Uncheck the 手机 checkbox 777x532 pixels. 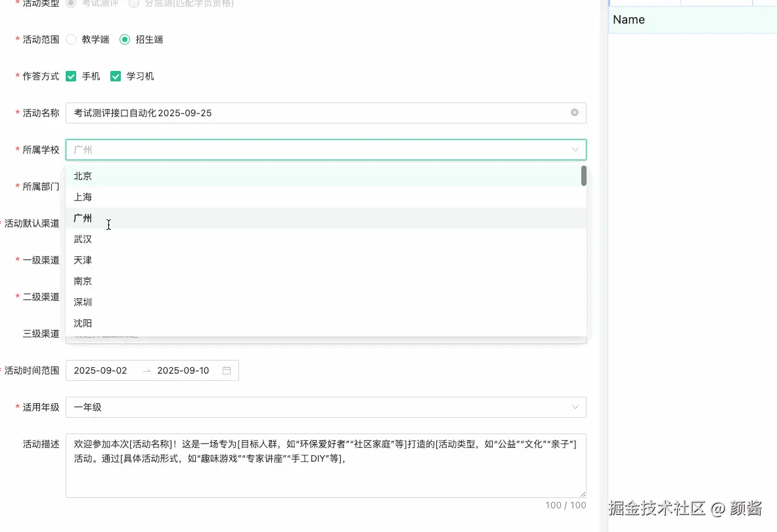(71, 76)
